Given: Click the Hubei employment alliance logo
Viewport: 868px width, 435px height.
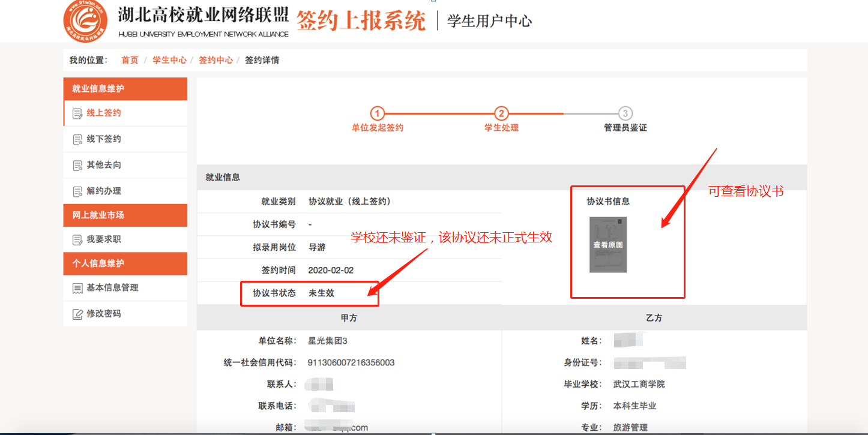Looking at the screenshot, I should tap(85, 21).
